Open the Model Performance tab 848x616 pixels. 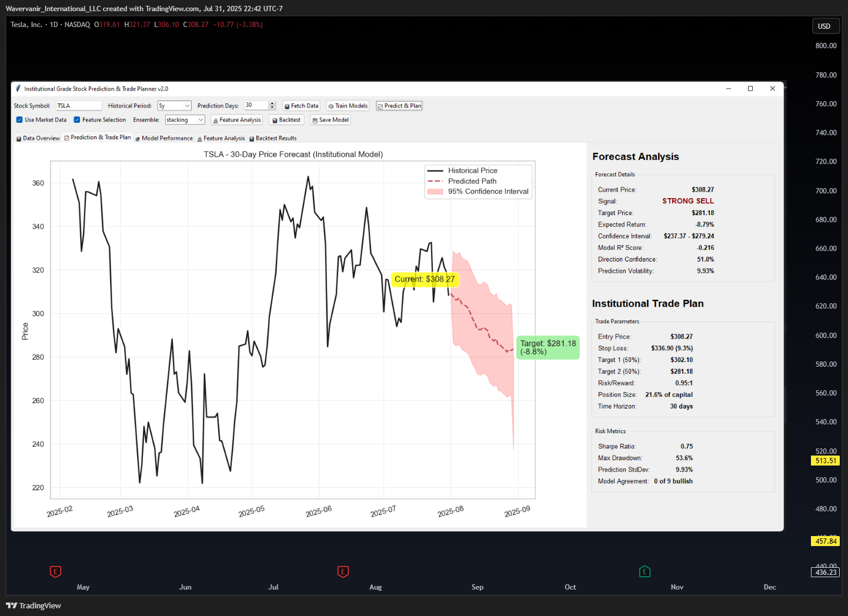[x=164, y=138]
